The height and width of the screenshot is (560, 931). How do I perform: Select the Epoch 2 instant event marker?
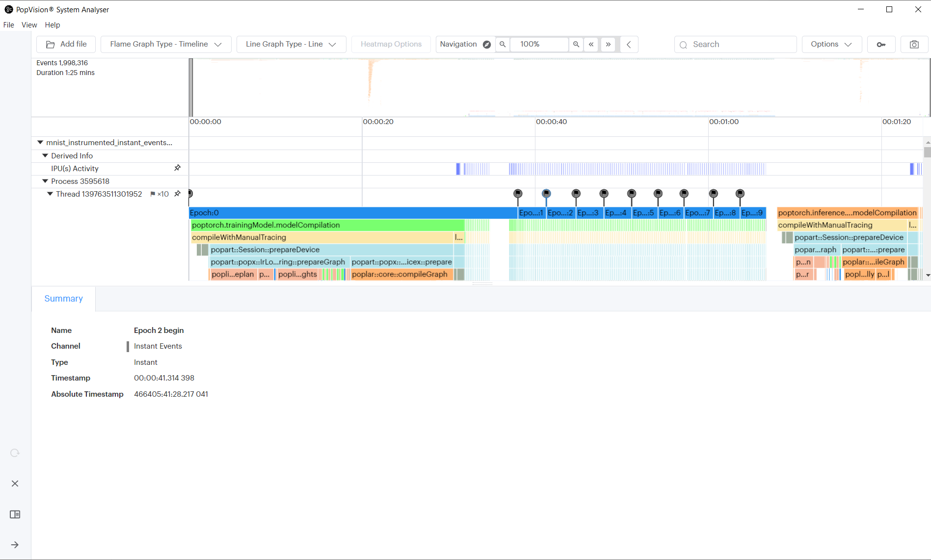546,193
